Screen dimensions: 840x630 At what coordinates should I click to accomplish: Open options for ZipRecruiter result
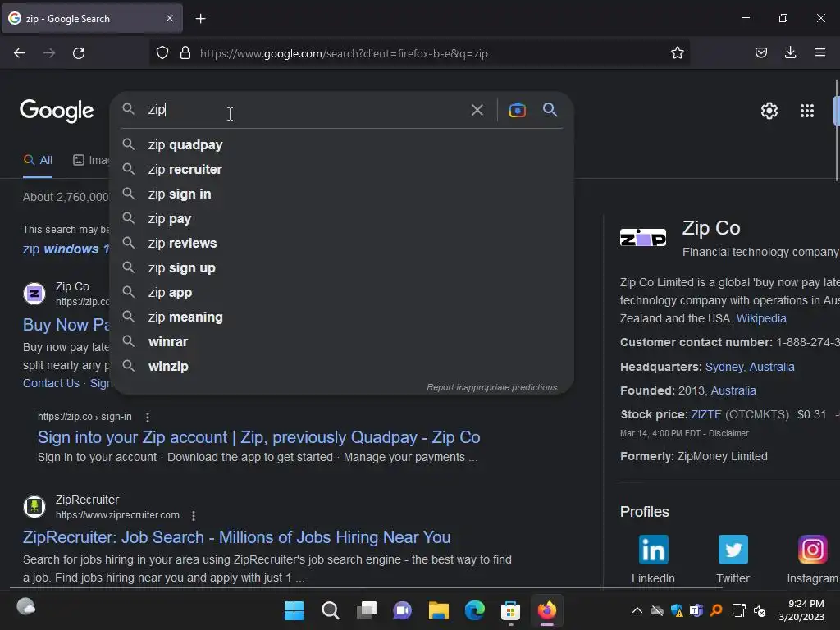(x=194, y=515)
